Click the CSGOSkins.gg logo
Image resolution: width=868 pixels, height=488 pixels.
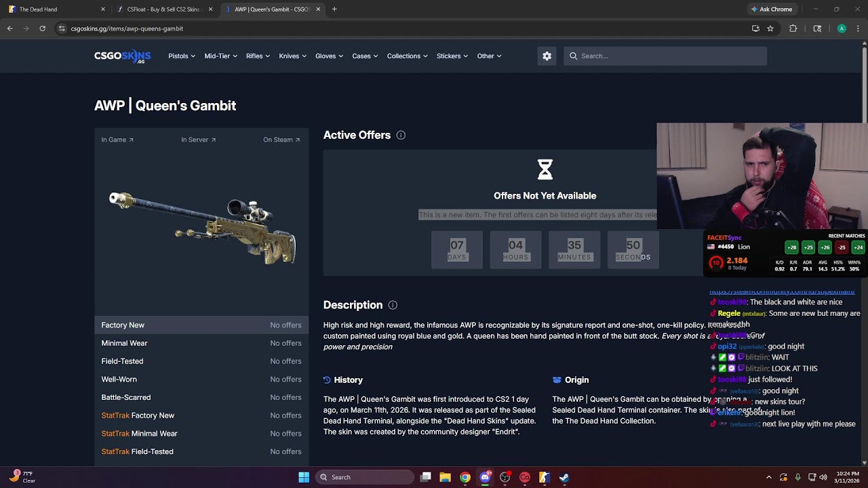[123, 56]
